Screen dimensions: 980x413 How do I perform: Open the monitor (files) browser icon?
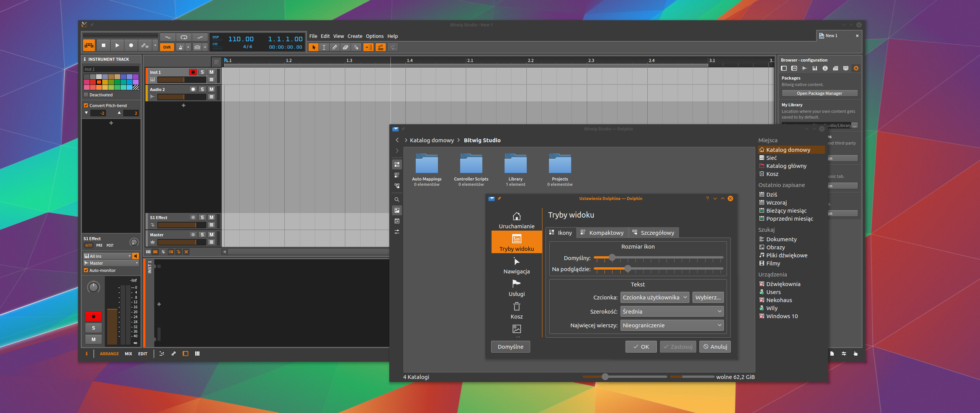point(846,68)
